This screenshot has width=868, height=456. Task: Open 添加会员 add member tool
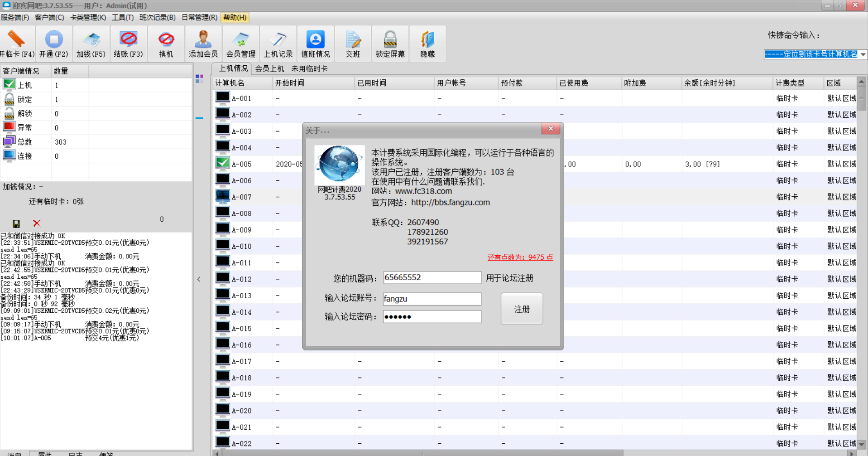point(203,44)
